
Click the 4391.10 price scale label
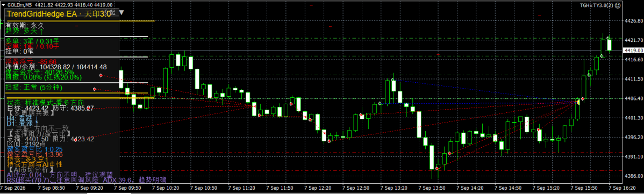pos(633,156)
